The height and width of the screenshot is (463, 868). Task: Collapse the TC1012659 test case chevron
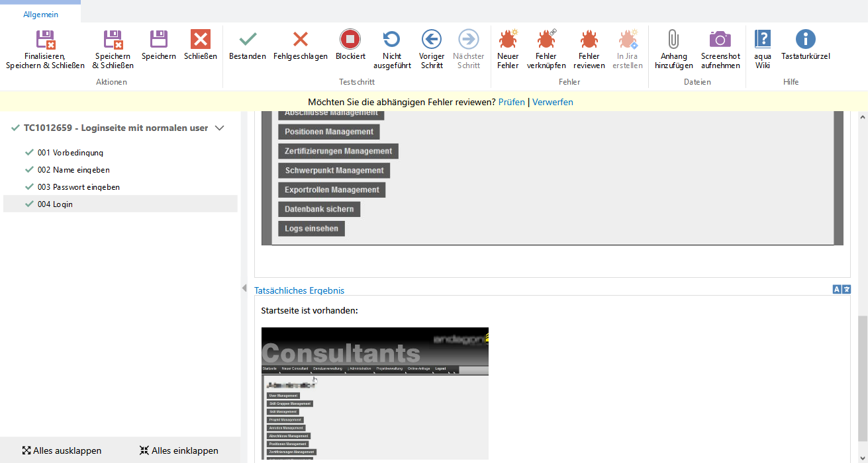click(x=220, y=128)
